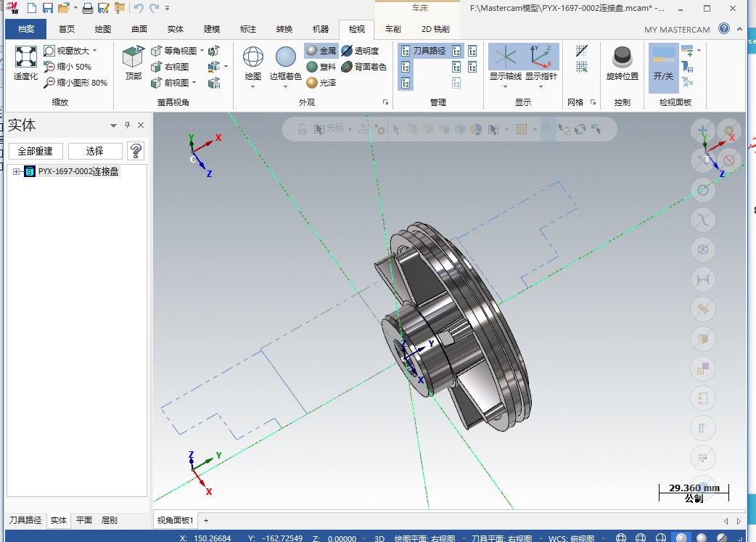Click the new file icon
Screen dimensions: 756x542
coord(32,8)
